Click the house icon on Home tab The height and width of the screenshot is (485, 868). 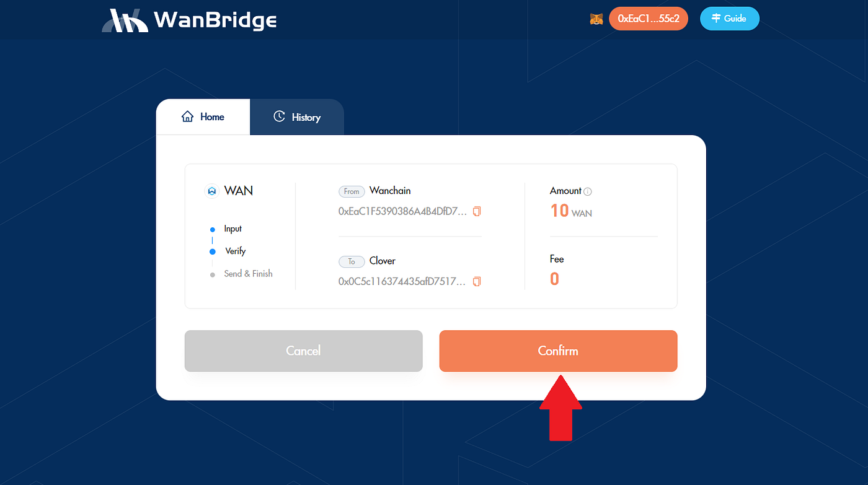pyautogui.click(x=187, y=116)
